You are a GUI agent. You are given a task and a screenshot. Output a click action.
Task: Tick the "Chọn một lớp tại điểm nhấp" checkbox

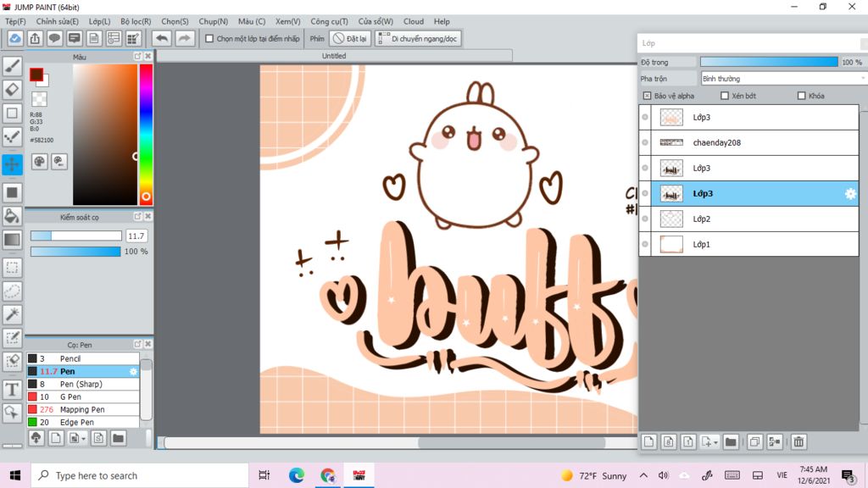209,39
